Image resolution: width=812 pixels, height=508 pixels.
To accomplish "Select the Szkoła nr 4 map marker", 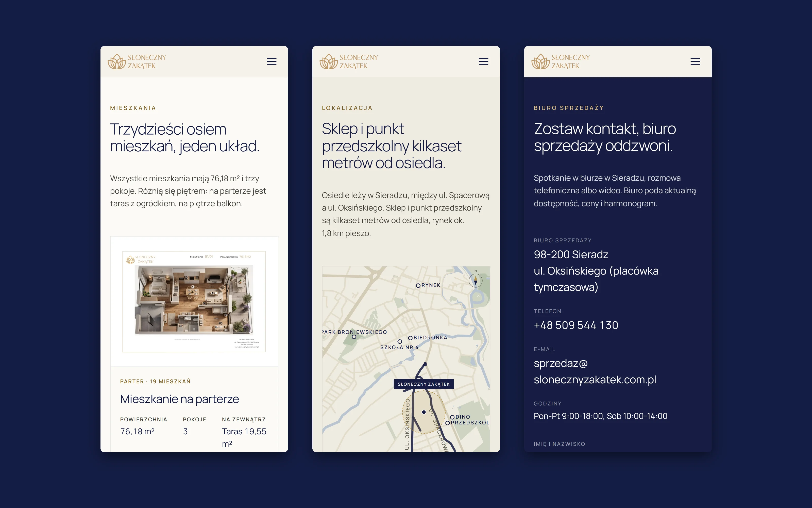I will click(x=400, y=342).
